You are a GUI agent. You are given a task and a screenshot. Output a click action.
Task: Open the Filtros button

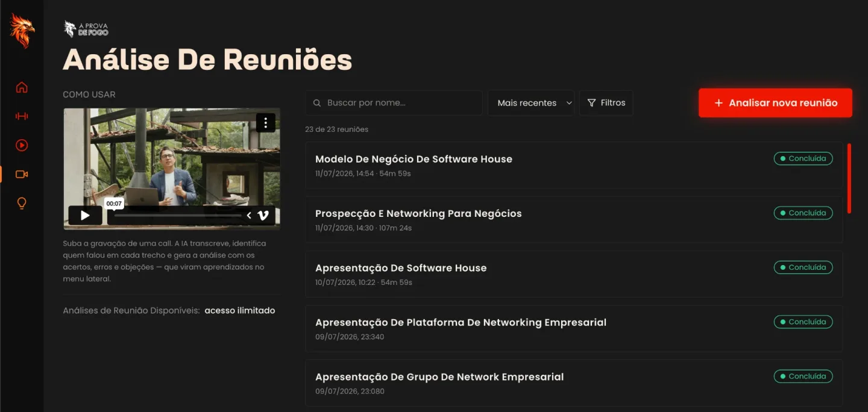click(606, 103)
